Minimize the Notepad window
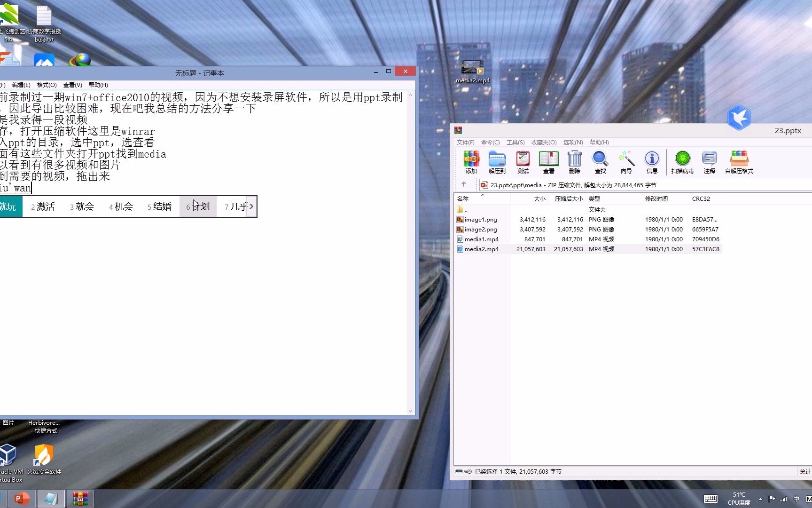Image resolution: width=812 pixels, height=508 pixels. coord(376,72)
